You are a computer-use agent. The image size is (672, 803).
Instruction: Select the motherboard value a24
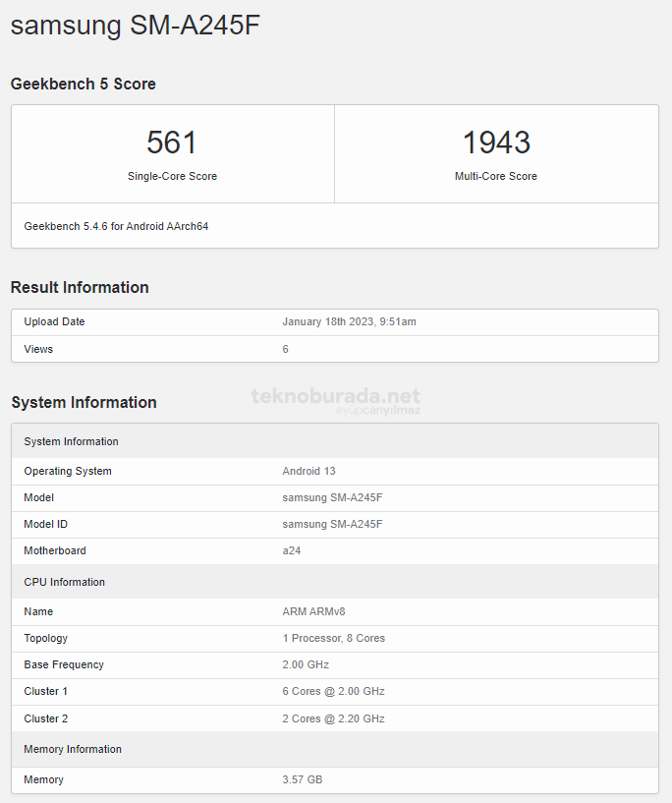(292, 551)
